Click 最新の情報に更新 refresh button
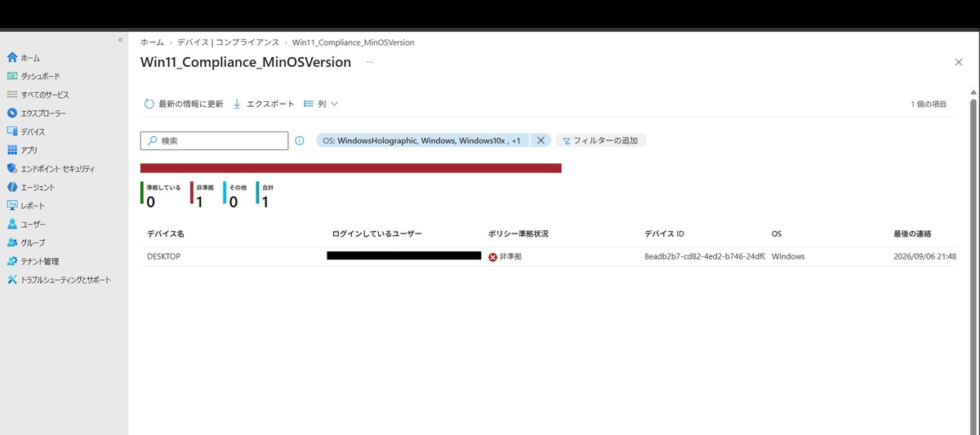 (184, 104)
